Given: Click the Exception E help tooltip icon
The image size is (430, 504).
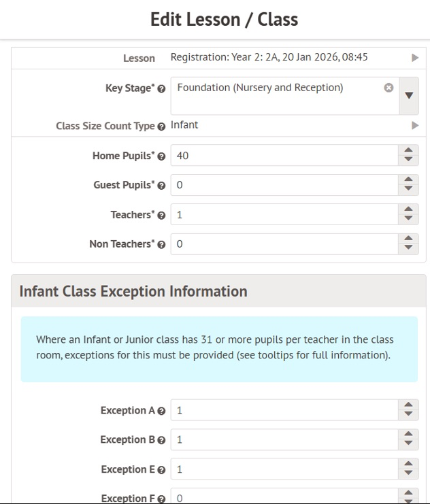Looking at the screenshot, I should tap(161, 470).
